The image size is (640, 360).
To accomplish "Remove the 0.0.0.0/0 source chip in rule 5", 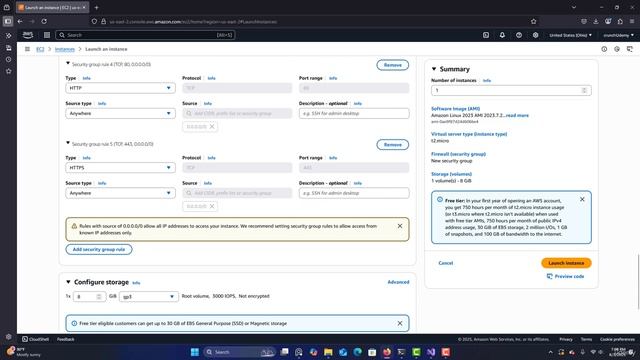I will pyautogui.click(x=212, y=206).
